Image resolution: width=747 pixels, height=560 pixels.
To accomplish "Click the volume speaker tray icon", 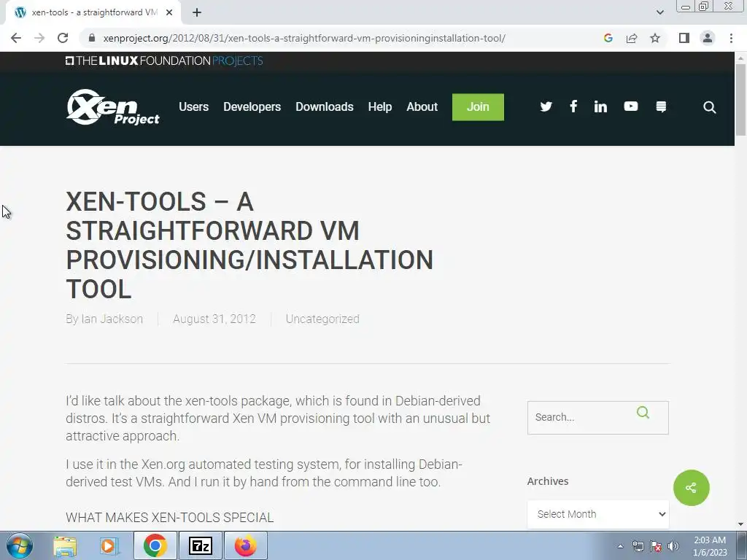I will pyautogui.click(x=673, y=546).
